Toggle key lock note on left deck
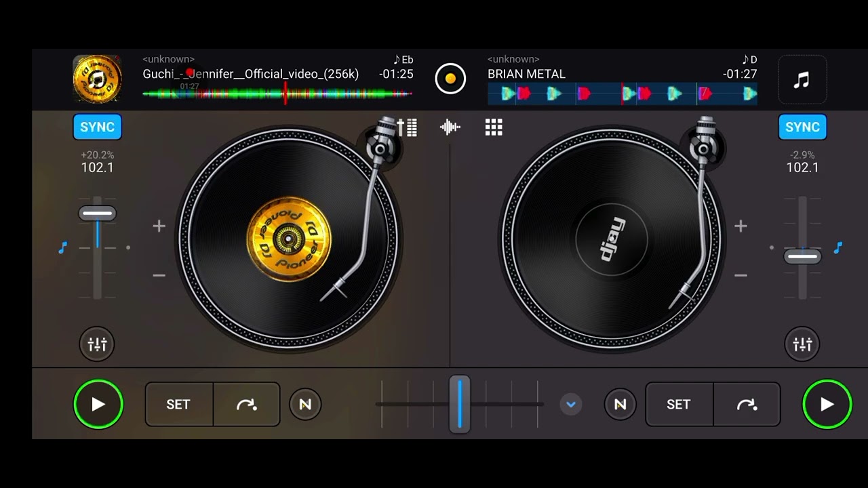 point(62,248)
